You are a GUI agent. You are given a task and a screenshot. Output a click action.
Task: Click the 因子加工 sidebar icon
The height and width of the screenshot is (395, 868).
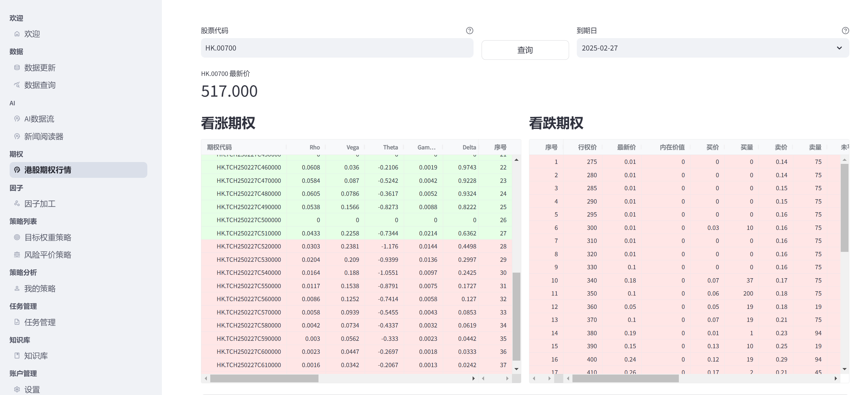coord(17,204)
